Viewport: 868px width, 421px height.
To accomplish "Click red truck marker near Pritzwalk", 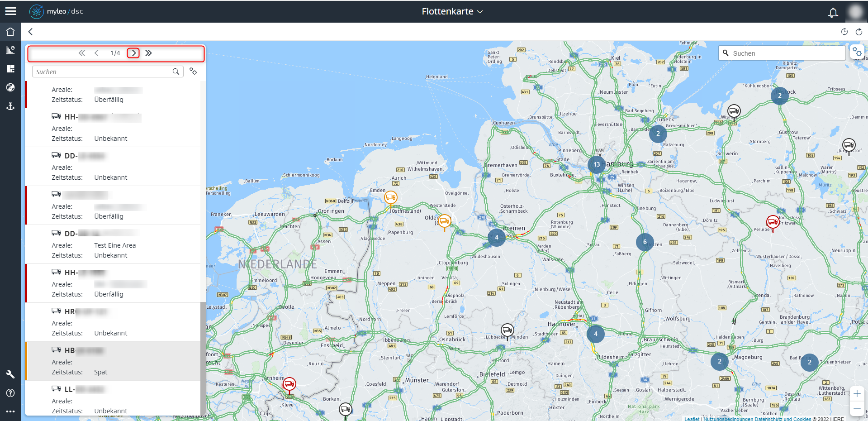I will point(773,222).
